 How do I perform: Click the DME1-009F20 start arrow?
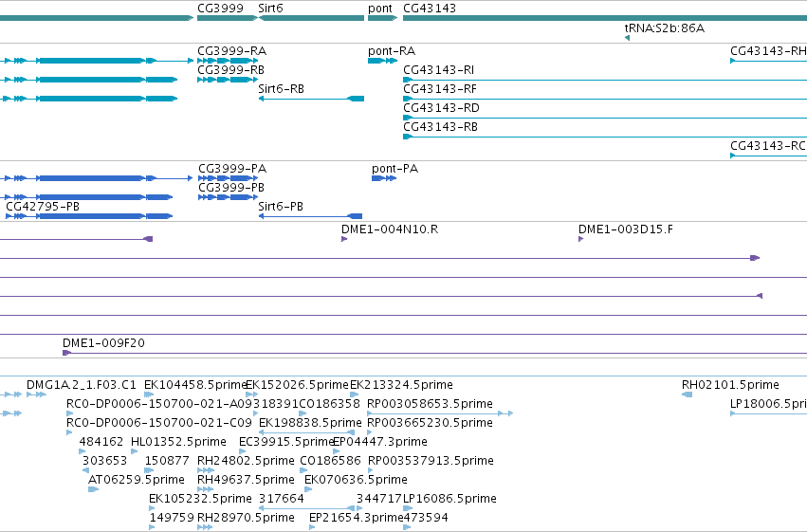pos(66,353)
